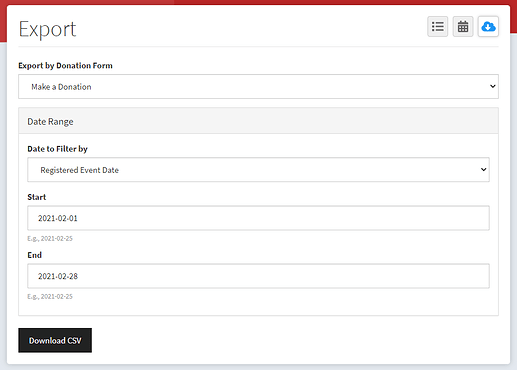Click the End date input field
517x370 pixels.
click(258, 276)
